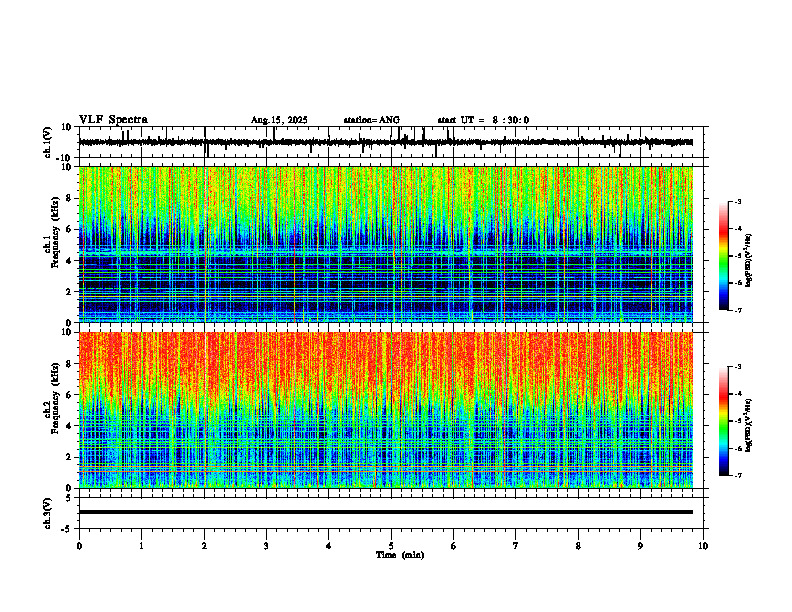
Task: Click inside the ch.1 spectrogram panel
Action: pos(386,244)
